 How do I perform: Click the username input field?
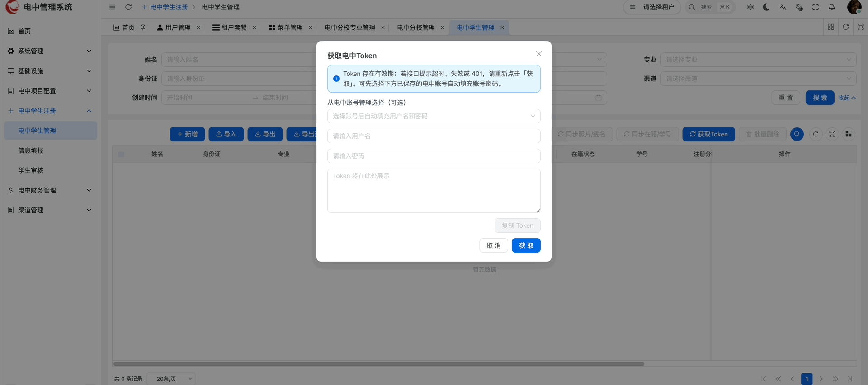coord(434,136)
